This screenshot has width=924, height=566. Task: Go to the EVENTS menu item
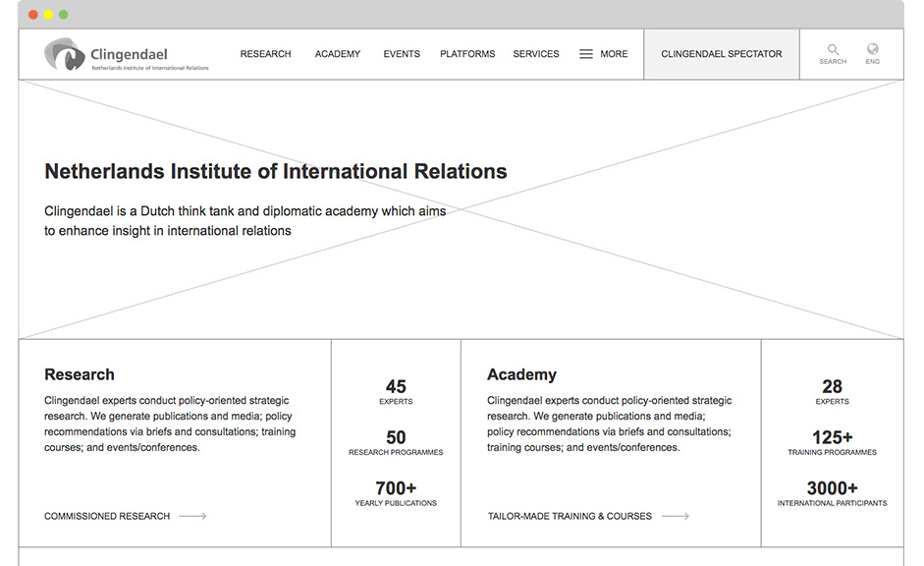(x=402, y=54)
